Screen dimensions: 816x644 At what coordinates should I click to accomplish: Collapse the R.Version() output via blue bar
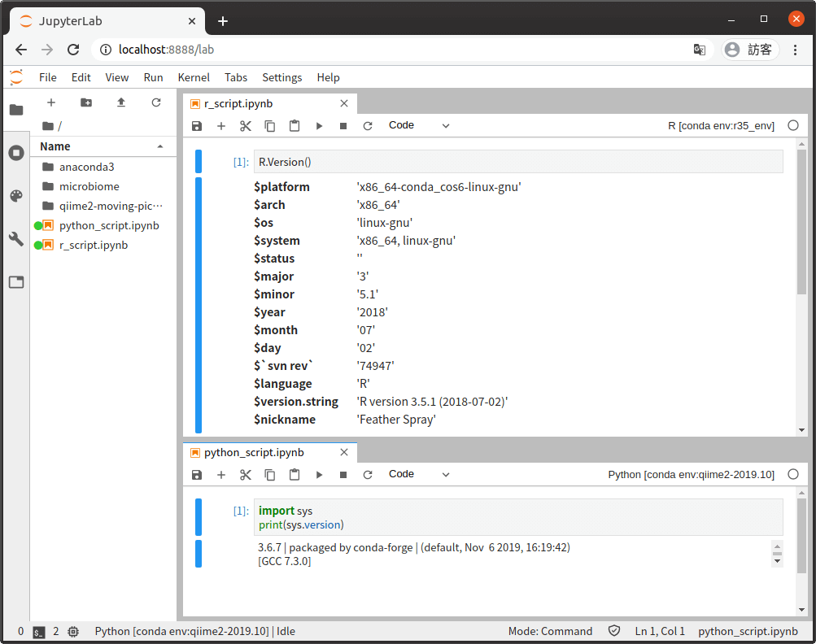[x=199, y=305]
